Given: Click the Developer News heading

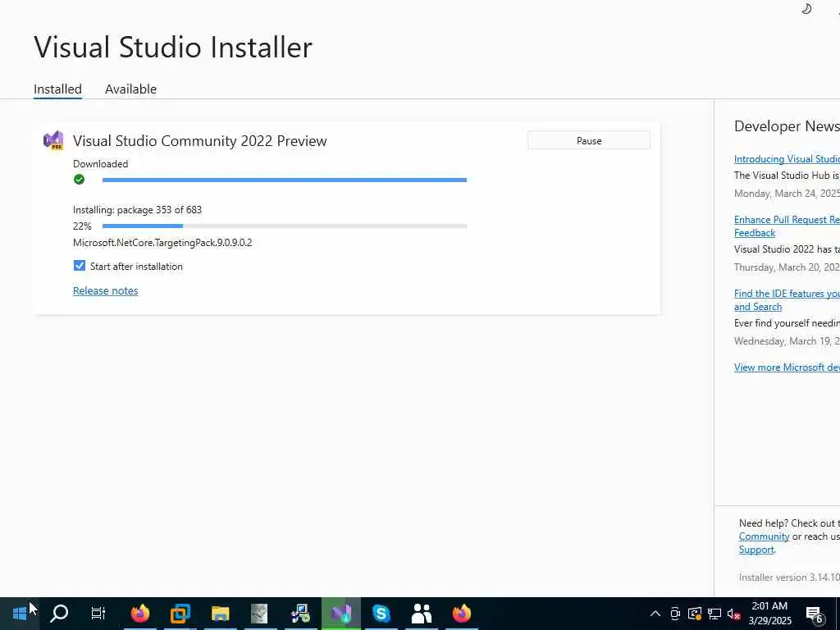Looking at the screenshot, I should 787,126.
